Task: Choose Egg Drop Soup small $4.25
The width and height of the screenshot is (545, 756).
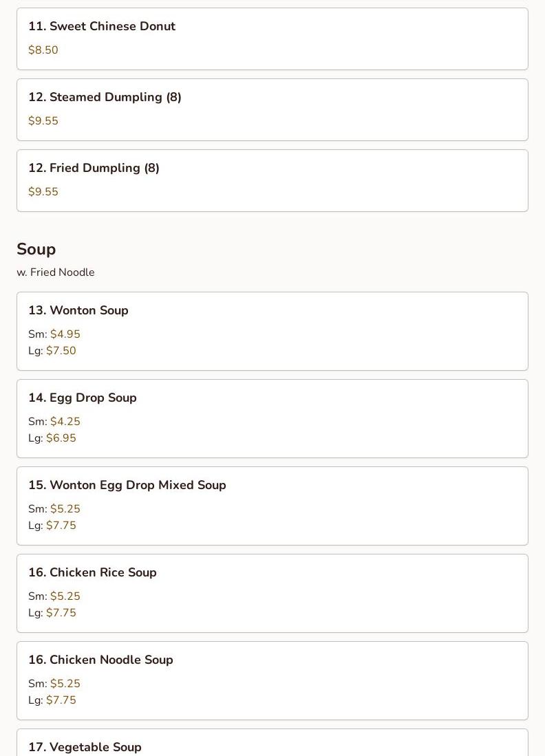Action: tap(65, 422)
